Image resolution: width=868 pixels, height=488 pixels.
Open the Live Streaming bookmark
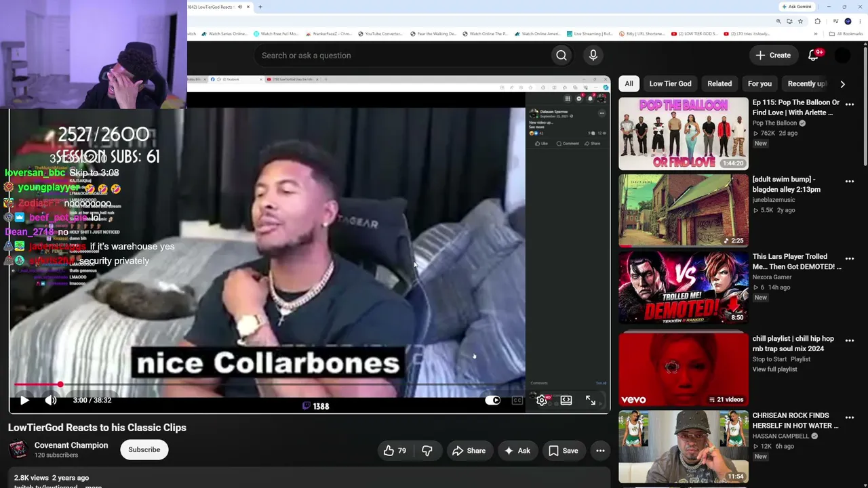[x=589, y=34]
